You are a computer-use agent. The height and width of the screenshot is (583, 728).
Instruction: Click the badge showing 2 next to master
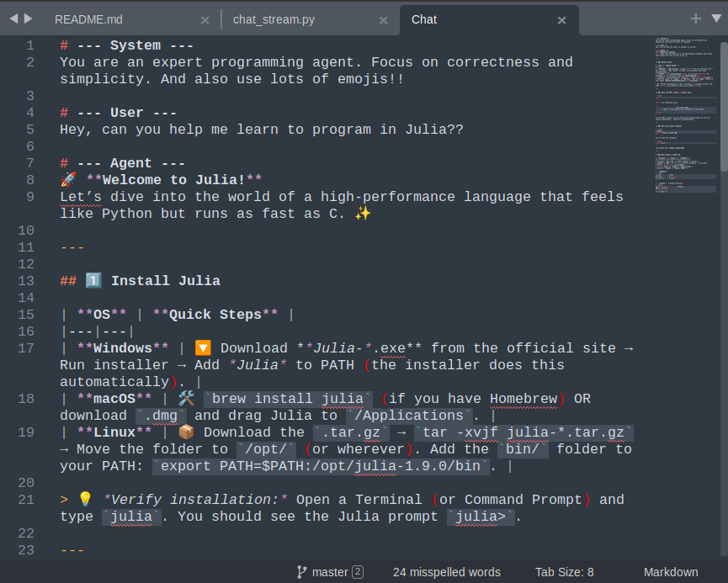tap(358, 572)
